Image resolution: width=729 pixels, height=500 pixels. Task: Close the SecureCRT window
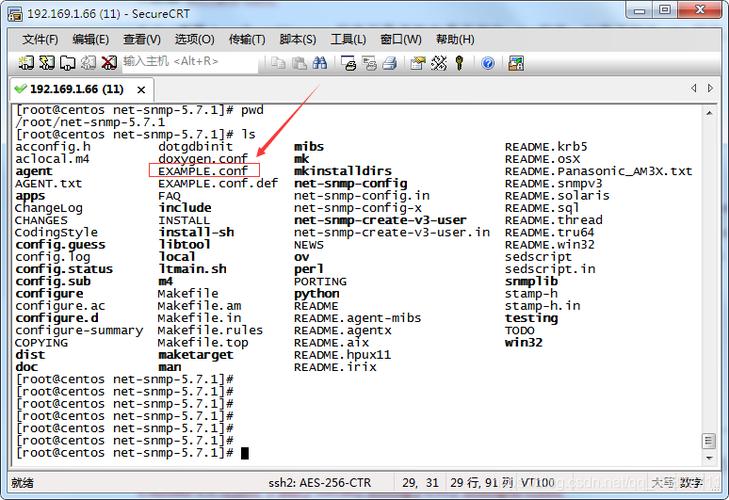coord(700,10)
